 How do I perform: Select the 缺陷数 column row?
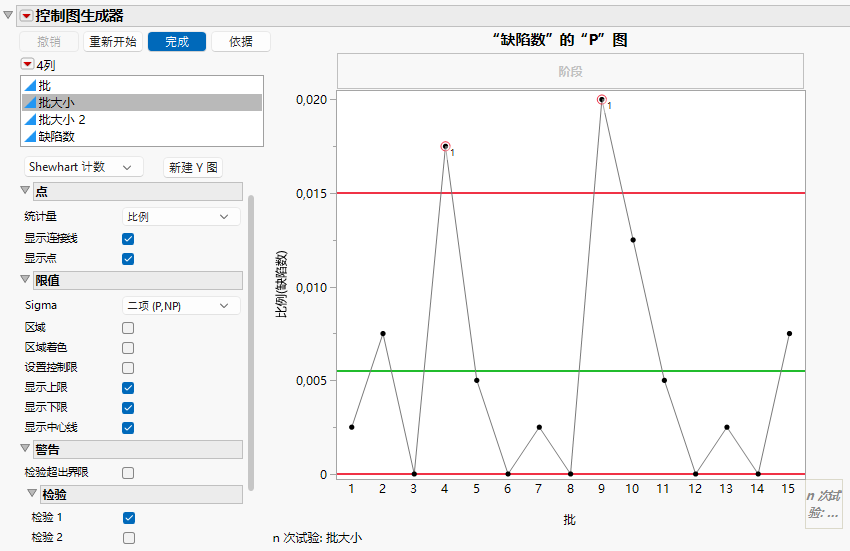coord(142,136)
